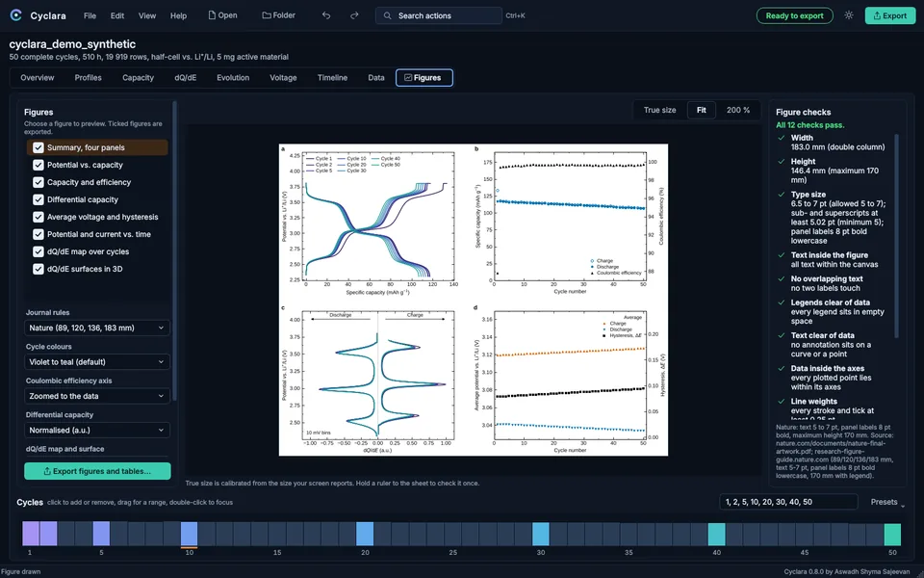This screenshot has width=924, height=578.
Task: Switch to the Voltage tab
Action: [283, 78]
